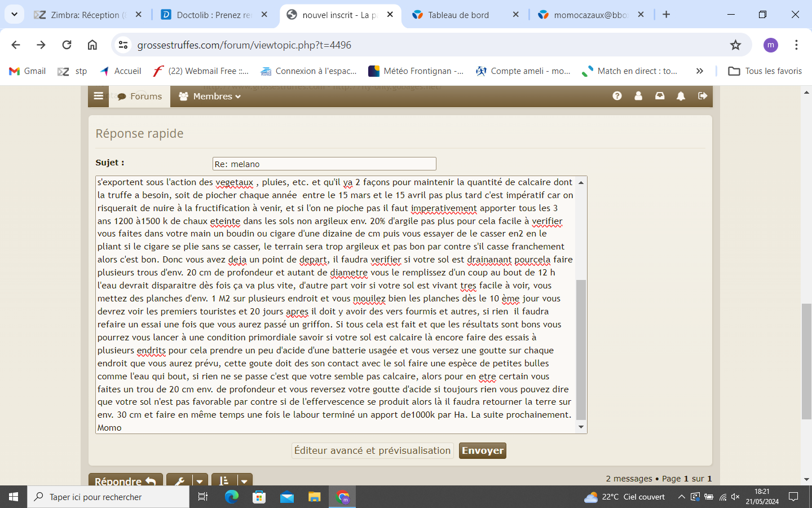
Task: Open Microsoft Edge from the taskbar
Action: click(x=232, y=497)
